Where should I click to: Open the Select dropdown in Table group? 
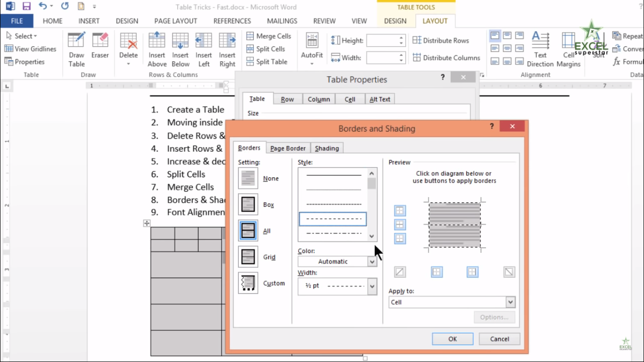(x=22, y=36)
